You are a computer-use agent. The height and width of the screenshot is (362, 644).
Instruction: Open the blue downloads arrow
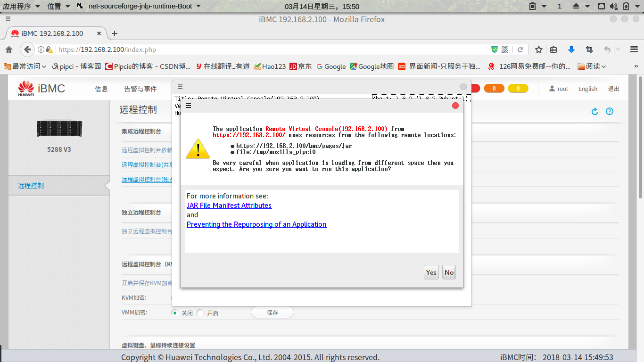point(571,49)
